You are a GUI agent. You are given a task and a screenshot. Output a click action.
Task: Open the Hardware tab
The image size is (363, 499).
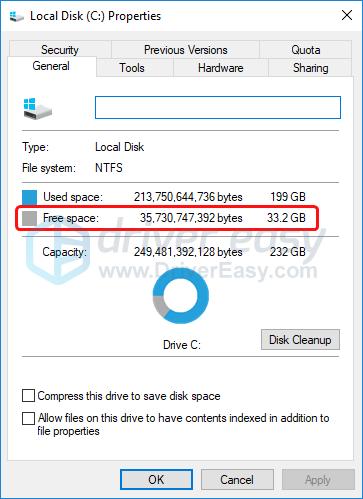pos(221,68)
